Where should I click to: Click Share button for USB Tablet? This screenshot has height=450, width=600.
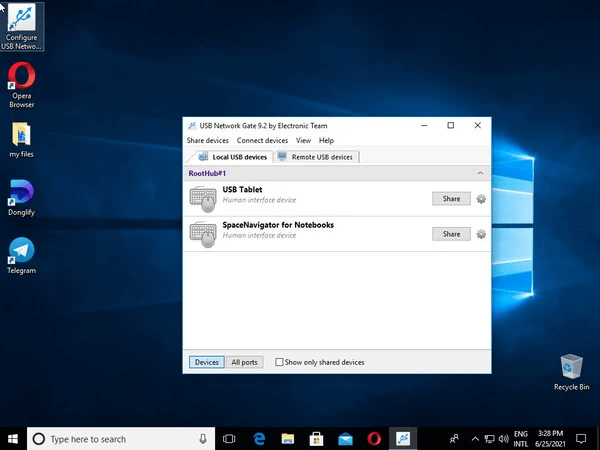pyautogui.click(x=451, y=199)
